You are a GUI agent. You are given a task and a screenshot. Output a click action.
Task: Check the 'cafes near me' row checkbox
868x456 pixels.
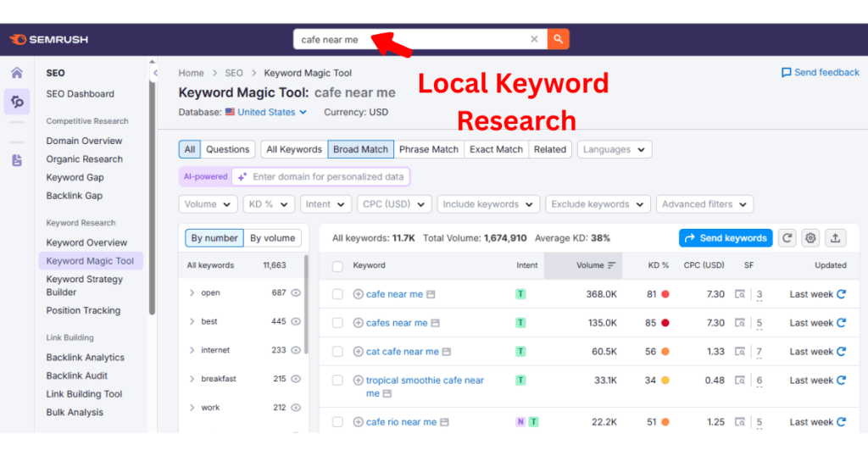click(337, 323)
